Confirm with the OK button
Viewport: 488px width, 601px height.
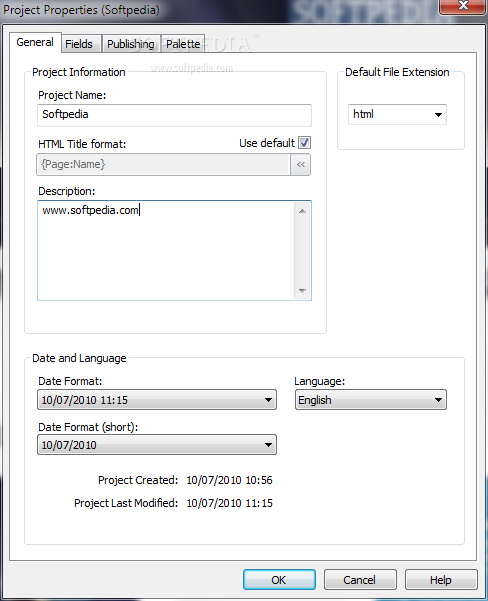(x=279, y=580)
